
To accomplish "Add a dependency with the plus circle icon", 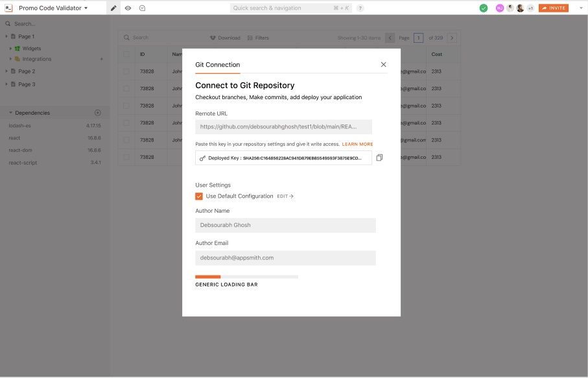I will pyautogui.click(x=98, y=113).
